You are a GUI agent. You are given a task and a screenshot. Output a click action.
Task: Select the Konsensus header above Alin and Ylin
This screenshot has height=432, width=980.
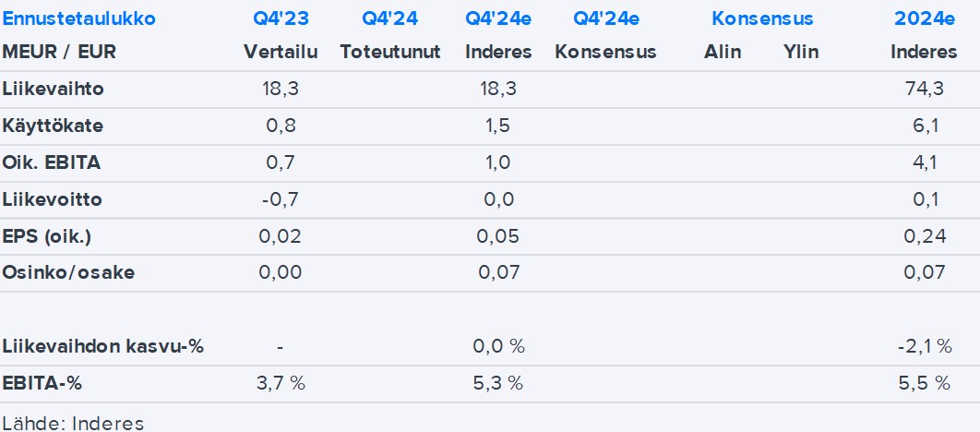[762, 18]
